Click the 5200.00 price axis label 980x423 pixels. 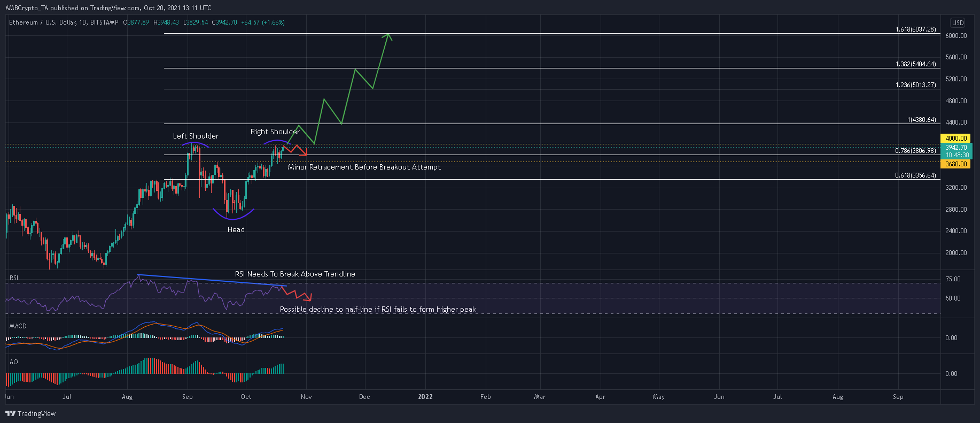point(956,79)
